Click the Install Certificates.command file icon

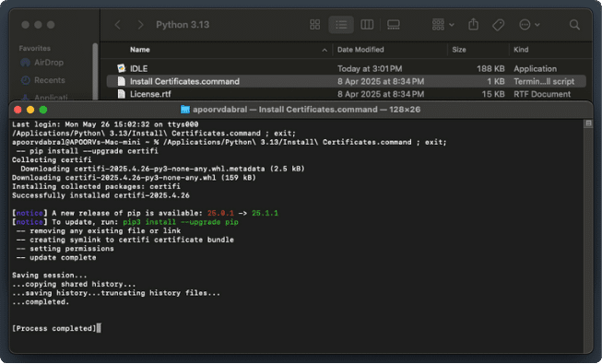[122, 81]
